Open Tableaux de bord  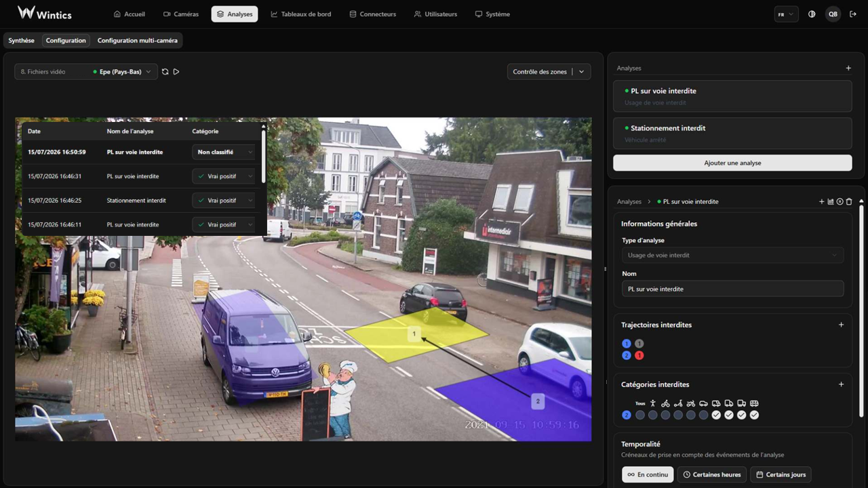301,14
